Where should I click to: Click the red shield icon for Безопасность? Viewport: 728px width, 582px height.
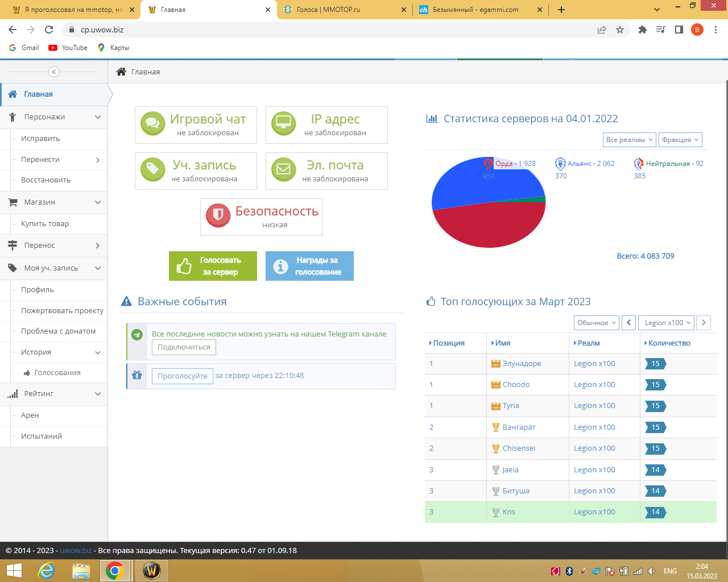point(218,215)
